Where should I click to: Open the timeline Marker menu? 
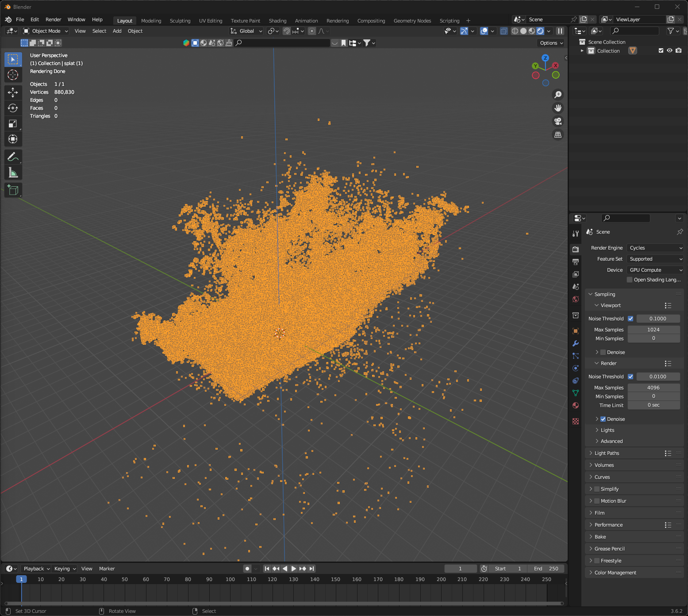coord(107,569)
